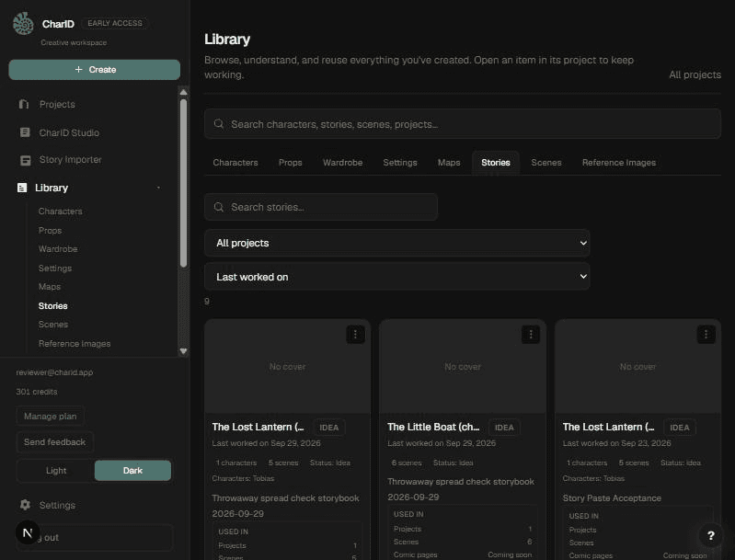The image size is (735, 560).
Task: Open Manage plan
Action: tap(51, 417)
